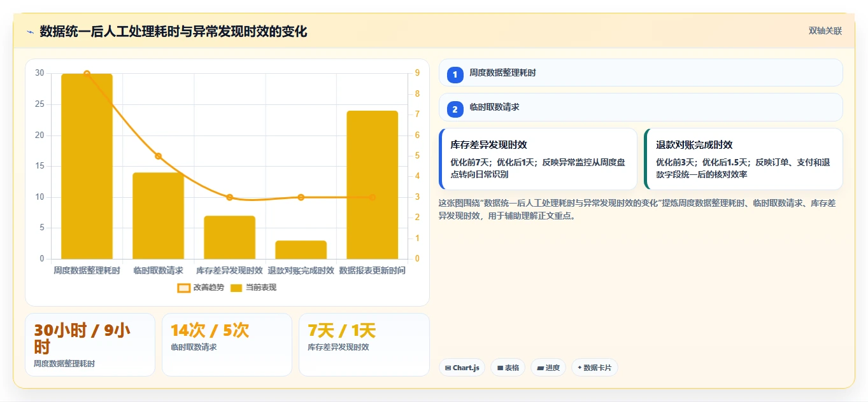
Task: Click the 数据卡片 tag
Action: tap(595, 368)
